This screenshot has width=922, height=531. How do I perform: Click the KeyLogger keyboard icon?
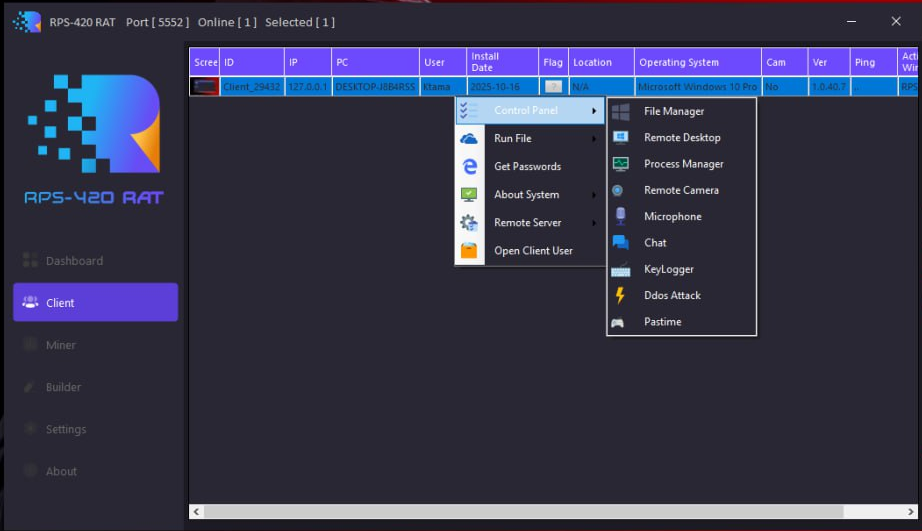click(620, 270)
